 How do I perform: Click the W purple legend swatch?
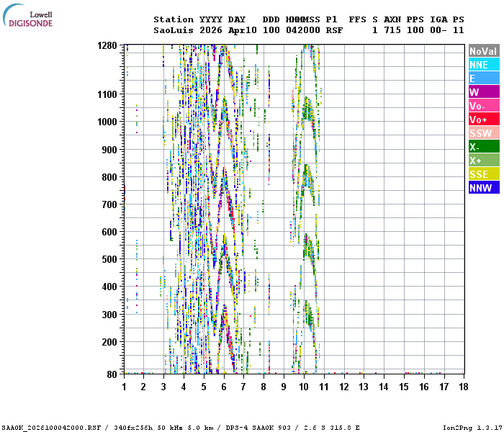click(483, 92)
